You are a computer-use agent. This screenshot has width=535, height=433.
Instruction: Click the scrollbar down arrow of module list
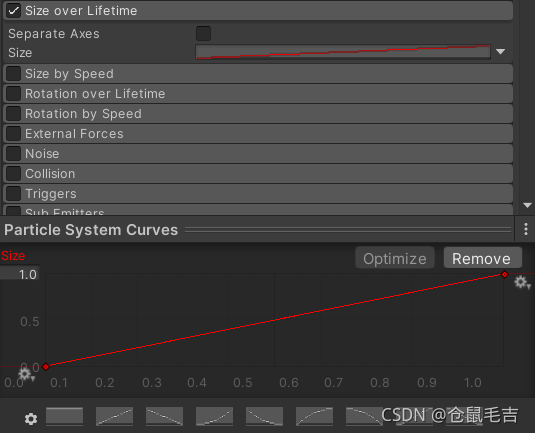[527, 205]
